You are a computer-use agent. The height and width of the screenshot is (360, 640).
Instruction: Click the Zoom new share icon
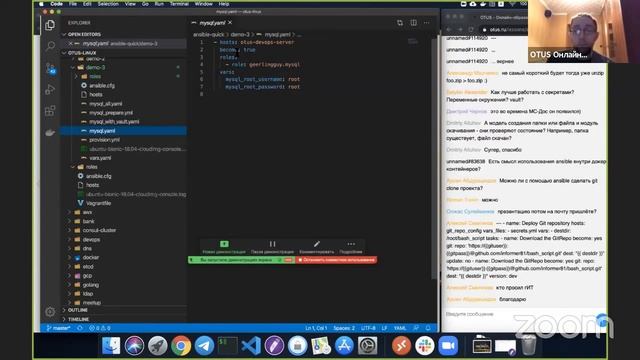pyautogui.click(x=224, y=244)
